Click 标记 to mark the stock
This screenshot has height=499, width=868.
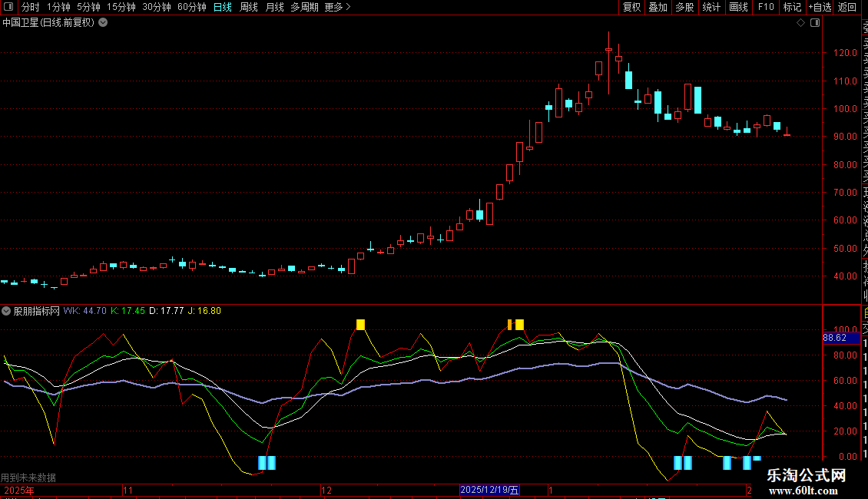[792, 7]
